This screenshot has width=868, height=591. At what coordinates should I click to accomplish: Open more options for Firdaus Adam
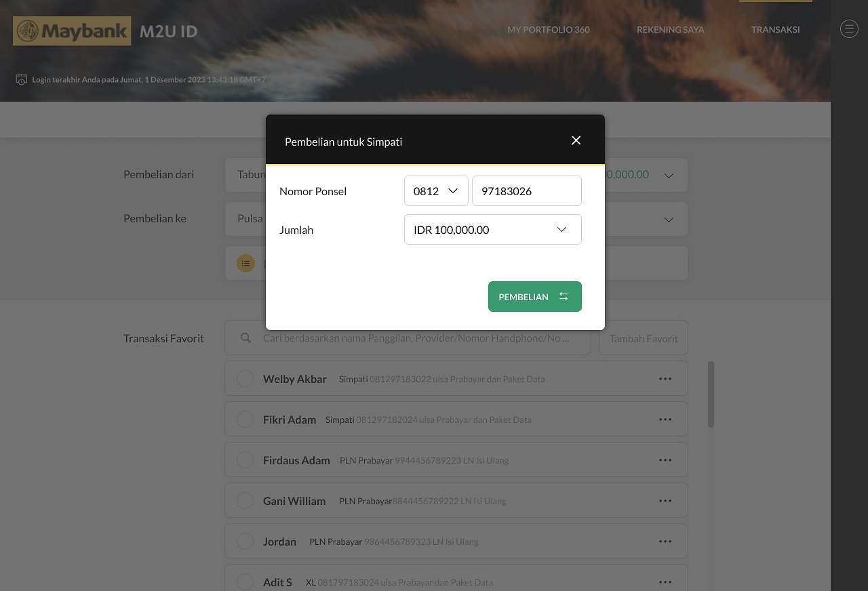pyautogui.click(x=665, y=460)
